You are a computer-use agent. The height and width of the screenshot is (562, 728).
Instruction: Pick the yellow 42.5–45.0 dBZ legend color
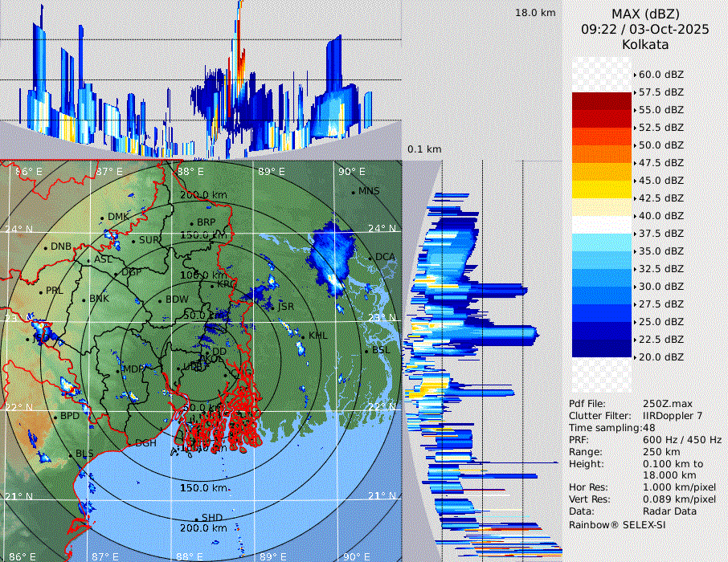pos(602,189)
